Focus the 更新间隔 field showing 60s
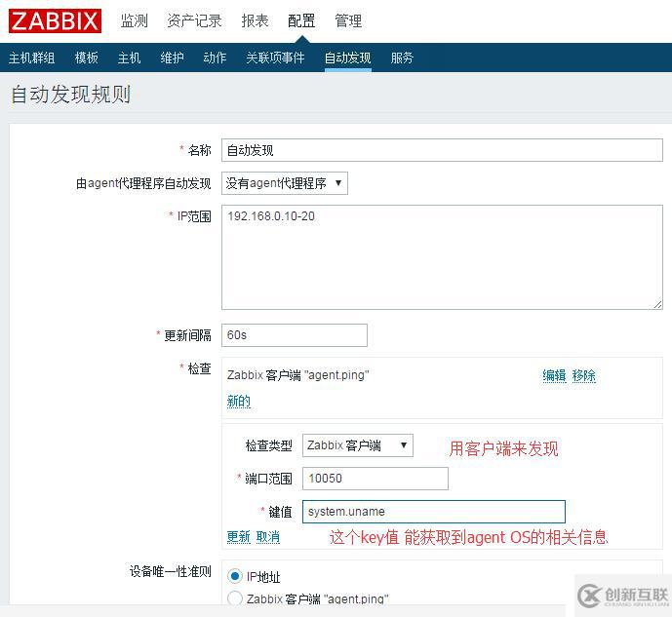This screenshot has height=617, width=672. 294,335
